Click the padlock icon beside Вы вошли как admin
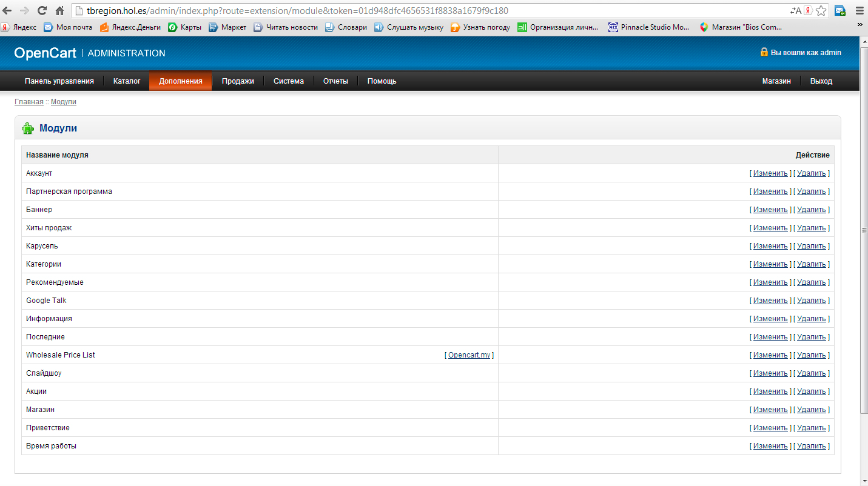 (764, 52)
